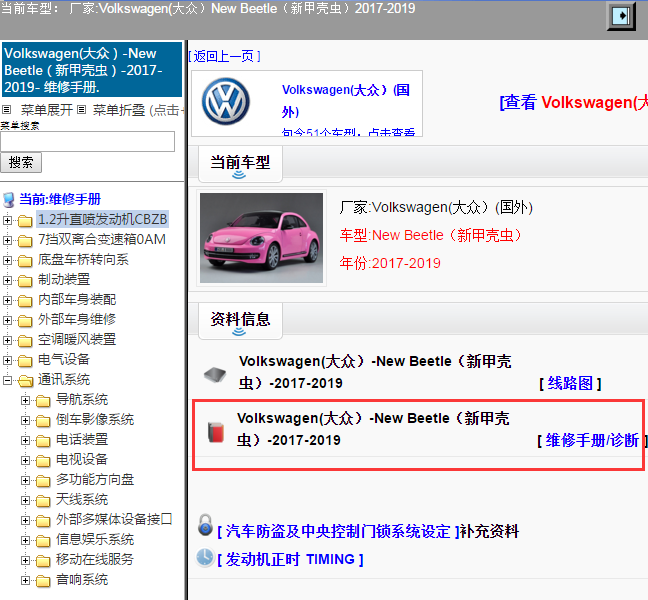648x600 pixels.
Task: Click folder icon of 倒车影像系统
Action: click(43, 421)
